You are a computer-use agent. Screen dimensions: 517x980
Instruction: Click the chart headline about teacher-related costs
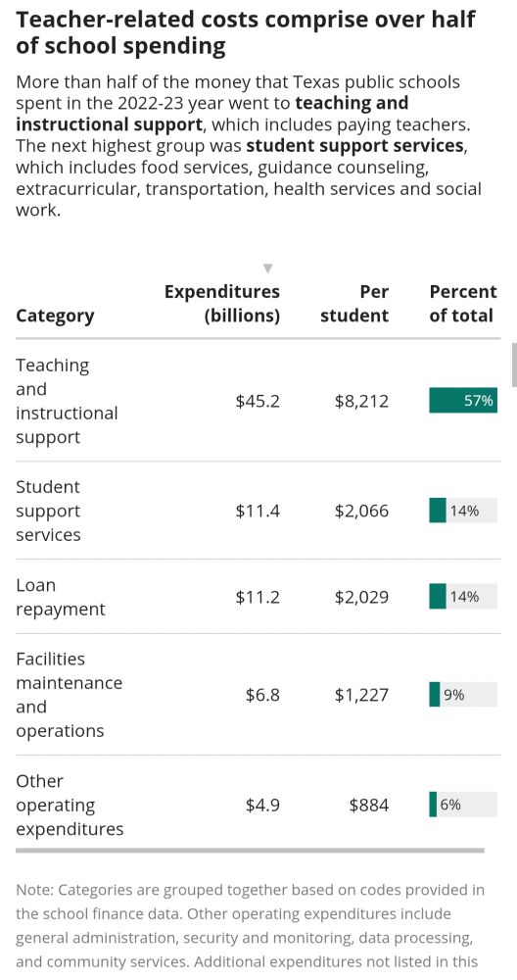[x=246, y=32]
